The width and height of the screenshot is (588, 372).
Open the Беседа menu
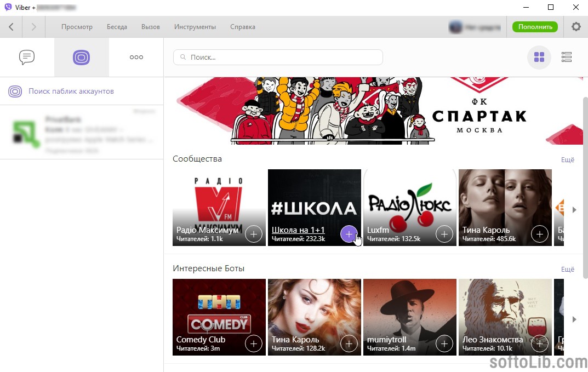pos(117,27)
